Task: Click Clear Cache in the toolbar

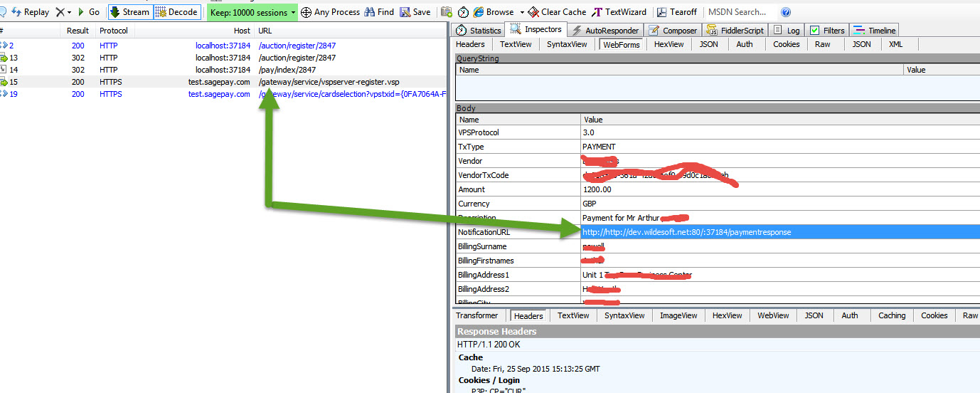Action: [x=558, y=12]
